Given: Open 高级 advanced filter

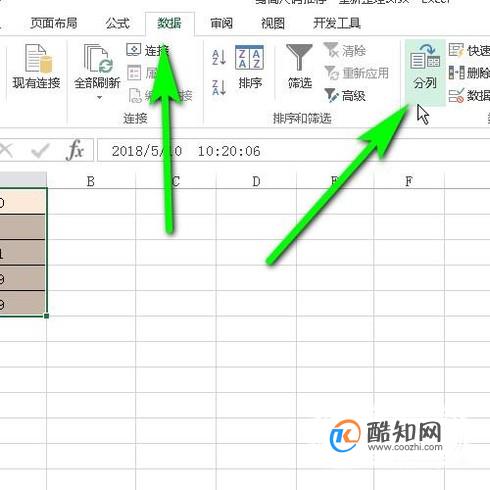Looking at the screenshot, I should (x=345, y=96).
